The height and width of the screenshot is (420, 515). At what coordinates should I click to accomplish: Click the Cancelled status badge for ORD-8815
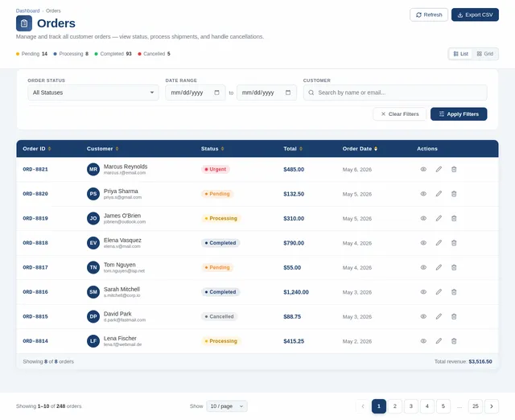[219, 316]
